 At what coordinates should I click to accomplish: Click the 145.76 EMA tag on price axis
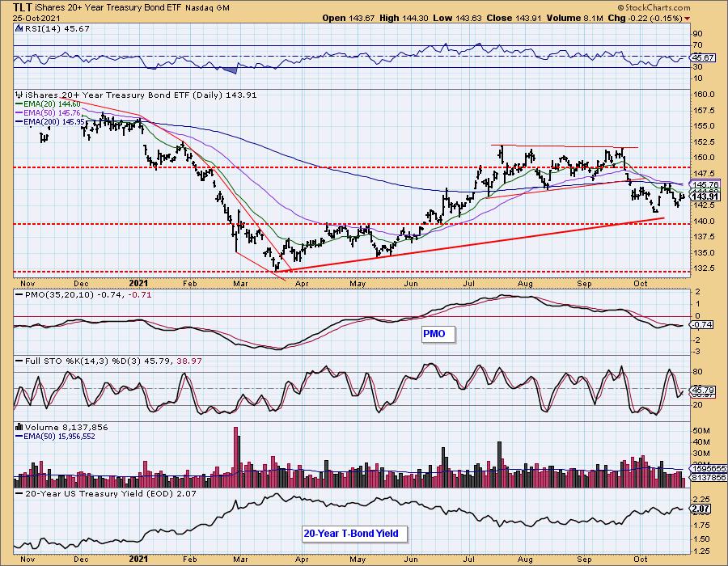click(705, 184)
